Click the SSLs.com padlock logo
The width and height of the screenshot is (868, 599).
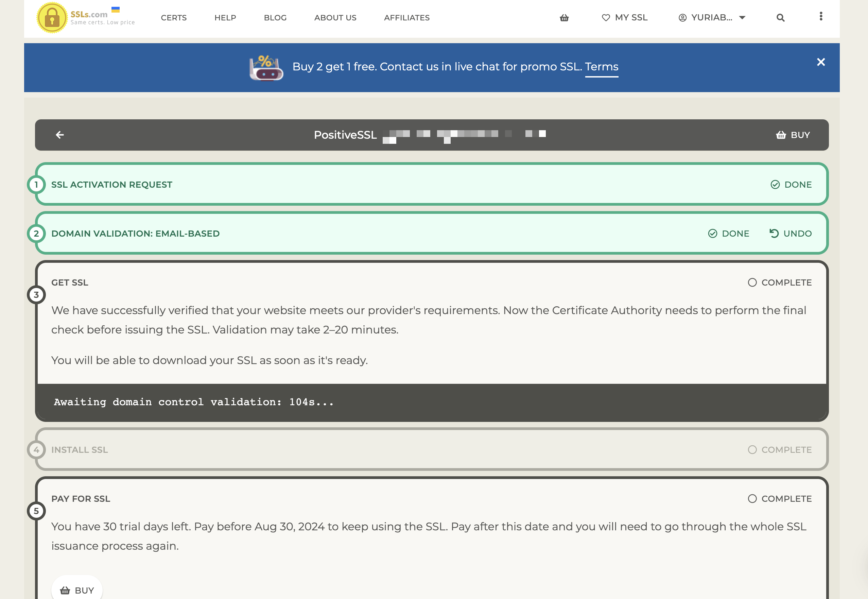click(52, 18)
